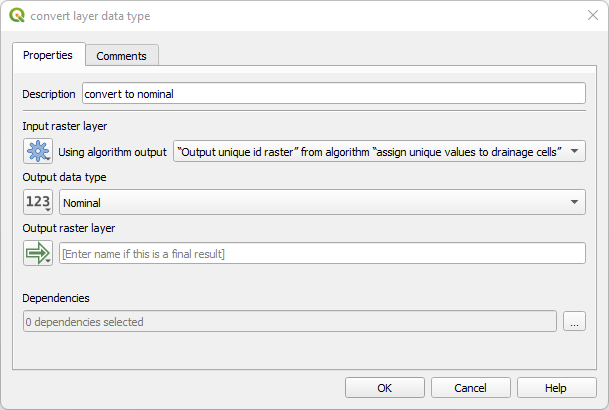Image resolution: width=609 pixels, height=410 pixels.
Task: Click the dependencies selected field
Action: click(x=288, y=322)
